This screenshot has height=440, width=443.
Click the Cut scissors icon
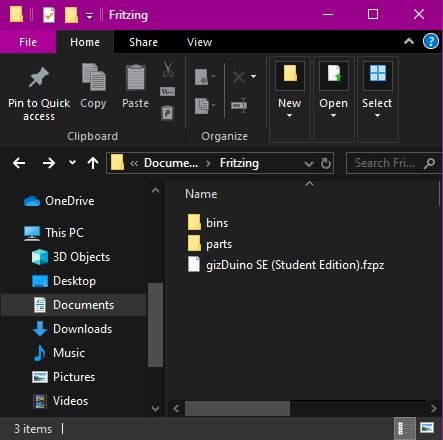(x=168, y=69)
